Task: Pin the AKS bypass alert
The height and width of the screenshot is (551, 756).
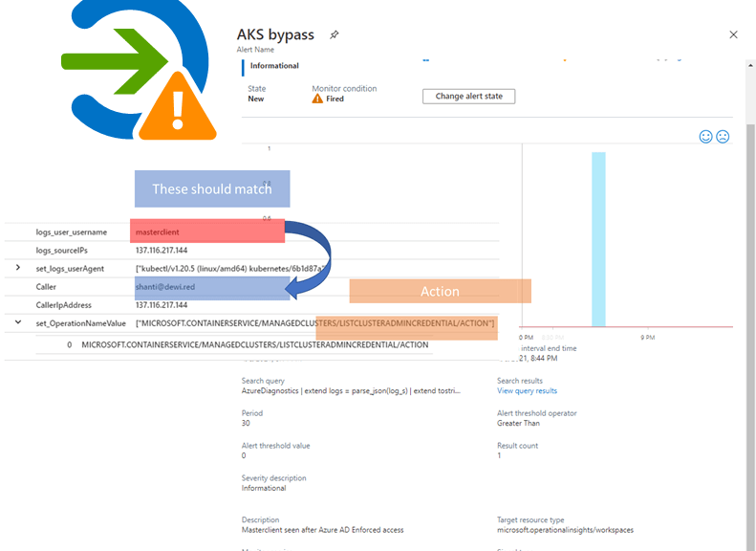Action: [x=335, y=34]
